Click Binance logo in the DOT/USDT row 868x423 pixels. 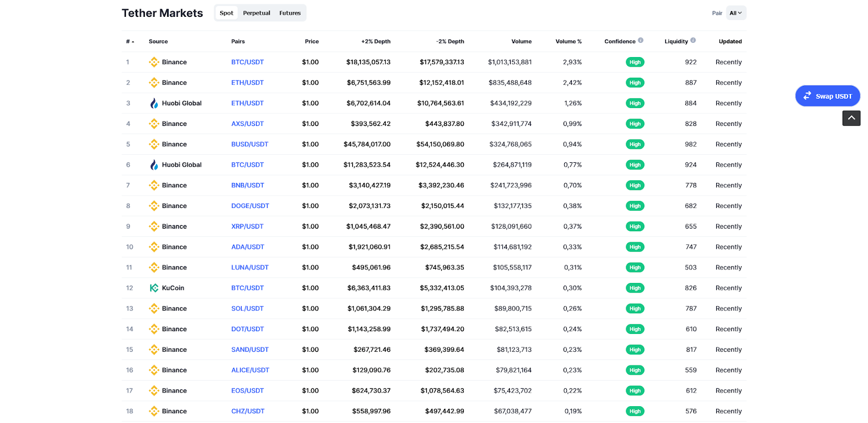point(154,329)
